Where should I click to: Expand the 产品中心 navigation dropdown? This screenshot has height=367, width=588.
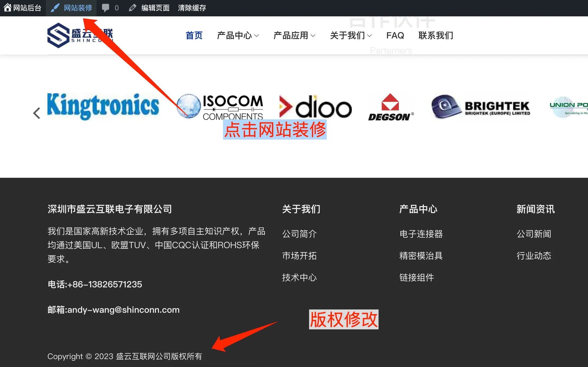(238, 35)
